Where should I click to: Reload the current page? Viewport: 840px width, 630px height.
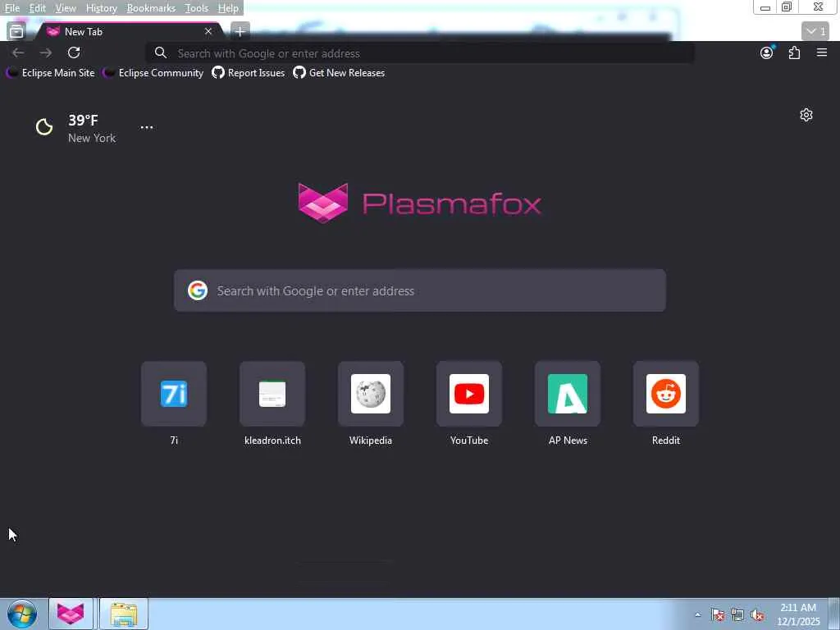tap(74, 52)
